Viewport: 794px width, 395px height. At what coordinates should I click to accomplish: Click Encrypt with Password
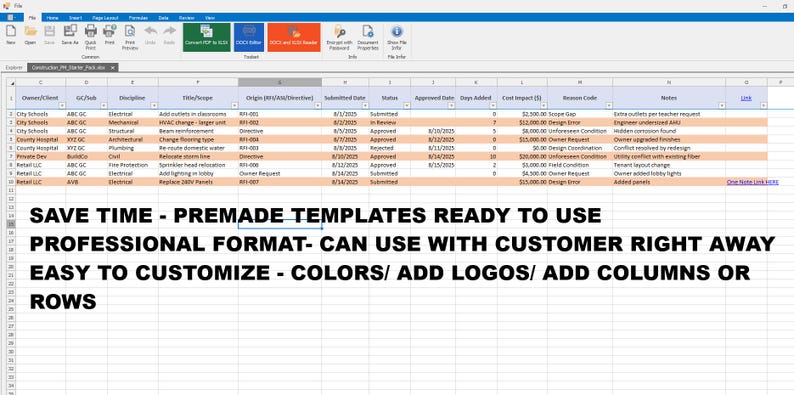pyautogui.click(x=339, y=37)
